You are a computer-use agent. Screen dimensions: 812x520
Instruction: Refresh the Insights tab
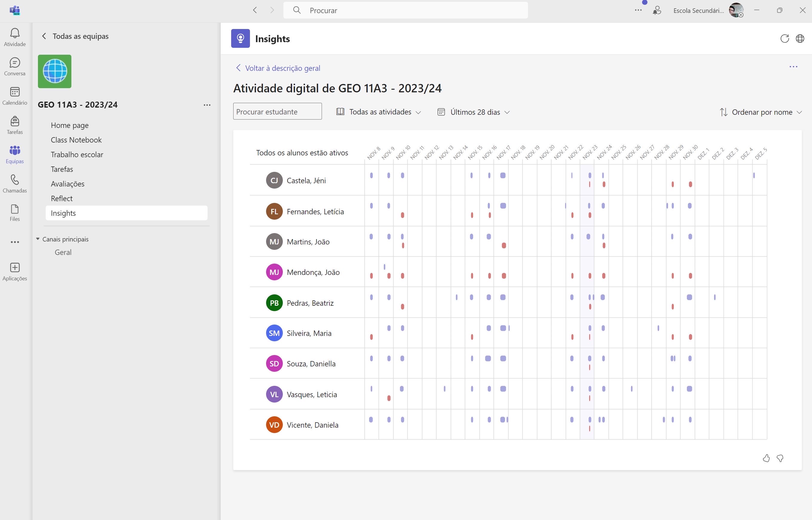tap(784, 39)
